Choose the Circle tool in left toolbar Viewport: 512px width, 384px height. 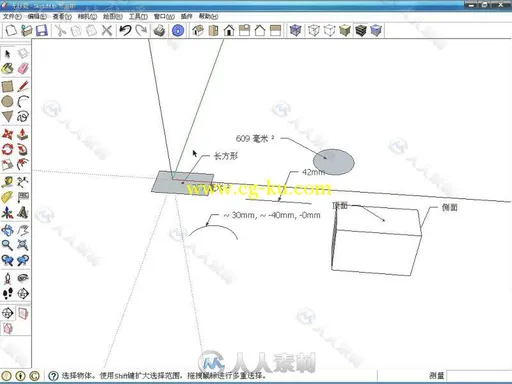(7, 101)
